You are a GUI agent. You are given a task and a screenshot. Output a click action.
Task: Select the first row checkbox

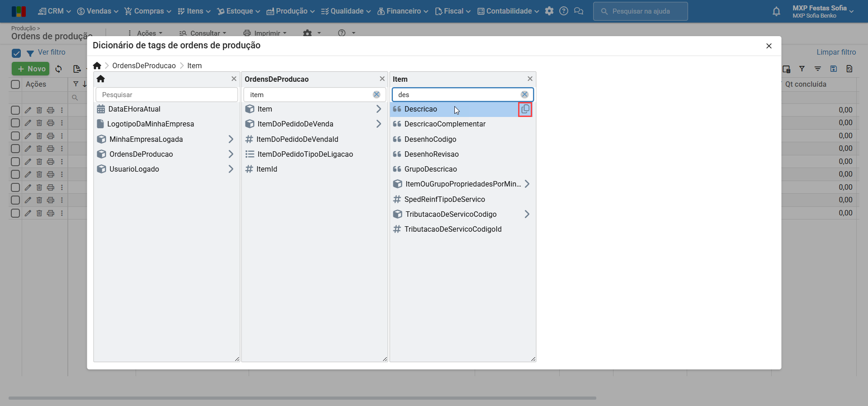click(15, 110)
